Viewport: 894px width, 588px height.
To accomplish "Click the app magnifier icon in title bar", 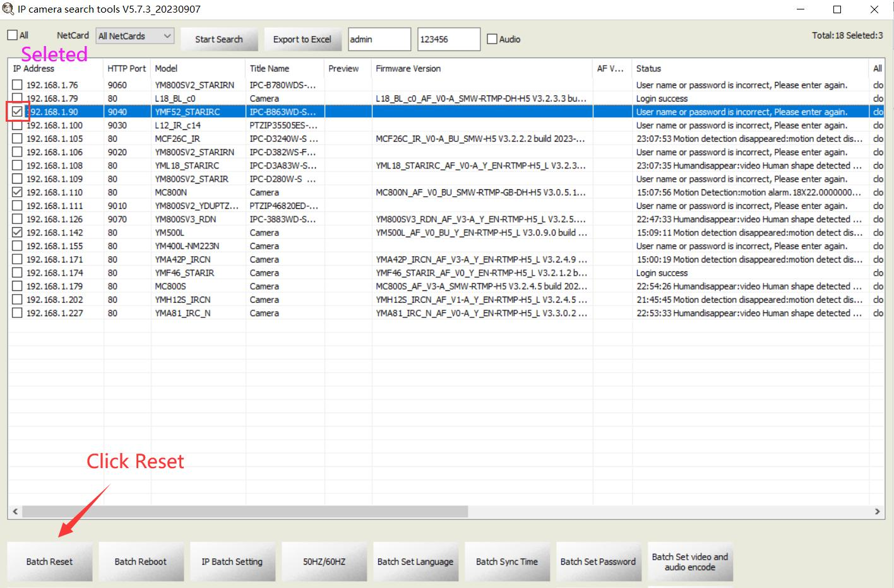I will (x=8, y=9).
